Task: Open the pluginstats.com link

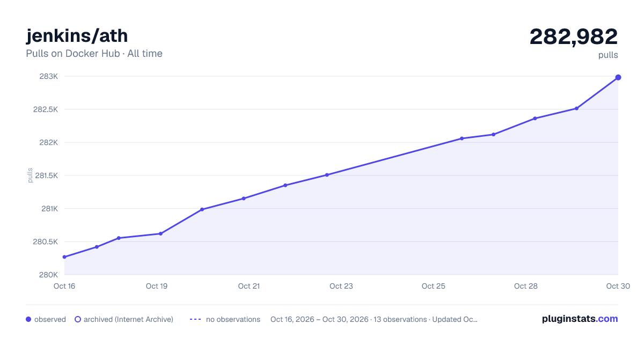Action: (x=580, y=319)
